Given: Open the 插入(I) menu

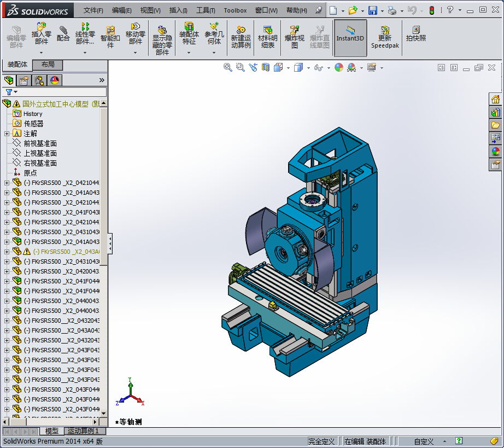Looking at the screenshot, I should tap(178, 10).
